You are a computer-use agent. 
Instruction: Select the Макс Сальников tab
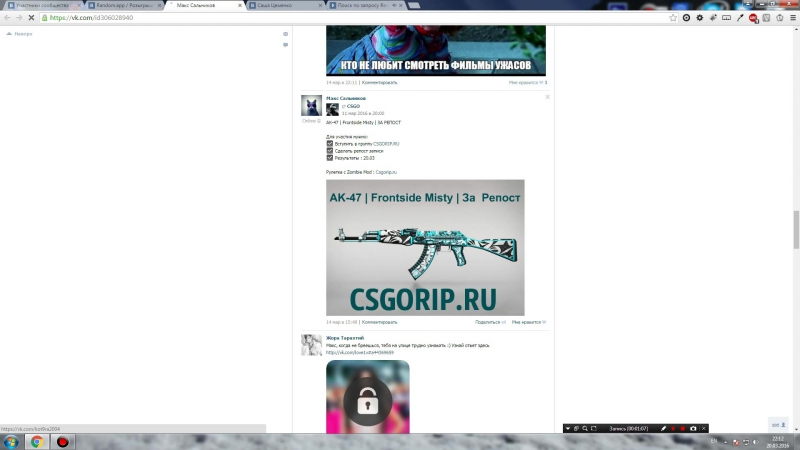(x=203, y=5)
